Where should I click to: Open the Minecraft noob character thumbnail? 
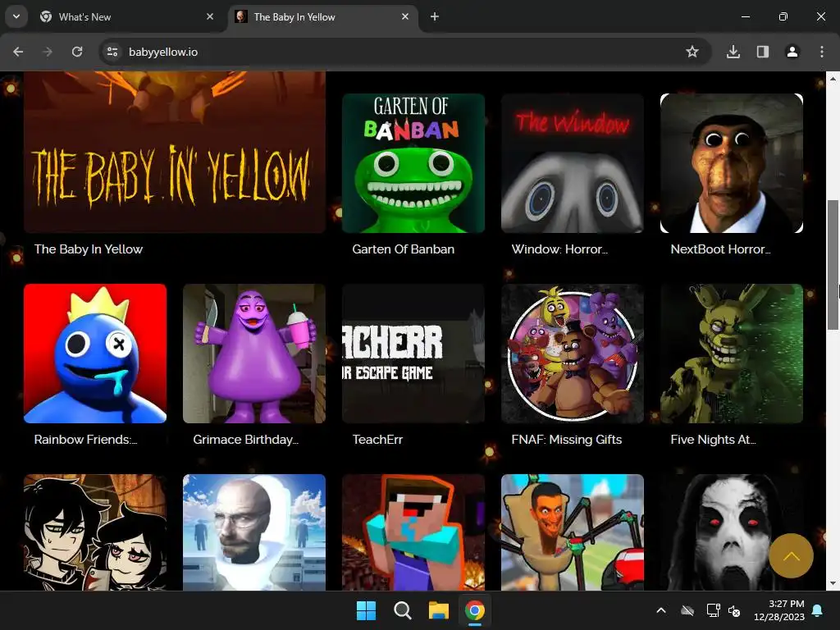point(413,532)
